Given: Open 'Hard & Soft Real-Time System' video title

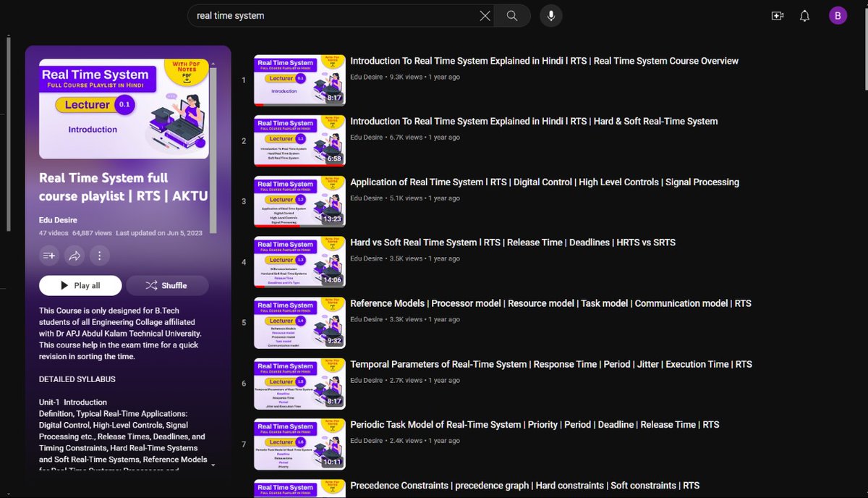Looking at the screenshot, I should click(534, 121).
